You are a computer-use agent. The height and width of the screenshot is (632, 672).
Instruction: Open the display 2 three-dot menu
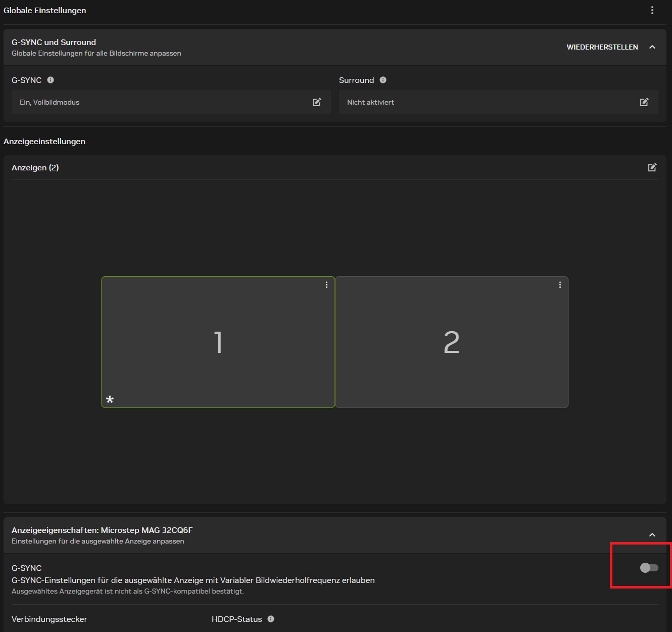click(560, 285)
